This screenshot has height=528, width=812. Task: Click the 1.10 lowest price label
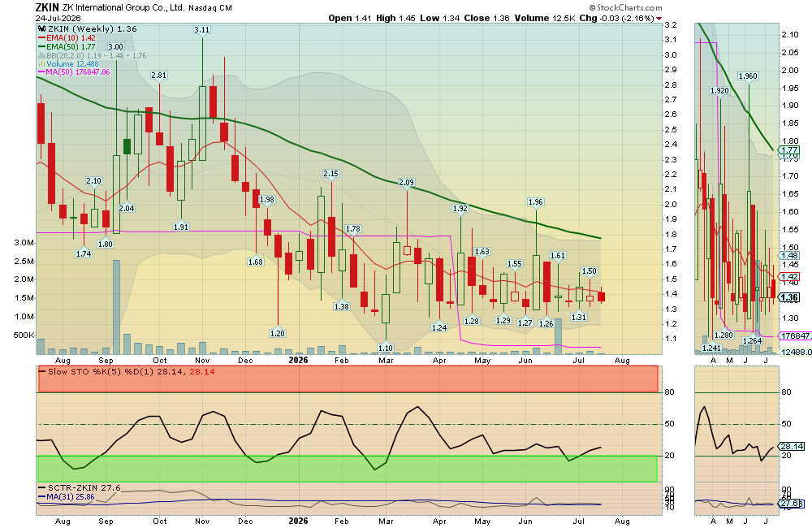(x=385, y=348)
